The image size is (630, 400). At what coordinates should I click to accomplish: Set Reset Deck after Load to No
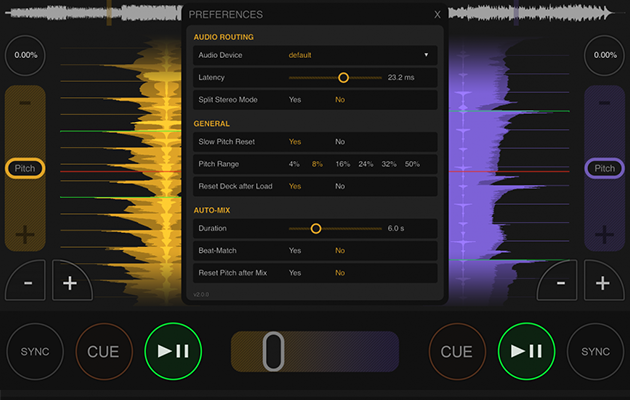[340, 186]
